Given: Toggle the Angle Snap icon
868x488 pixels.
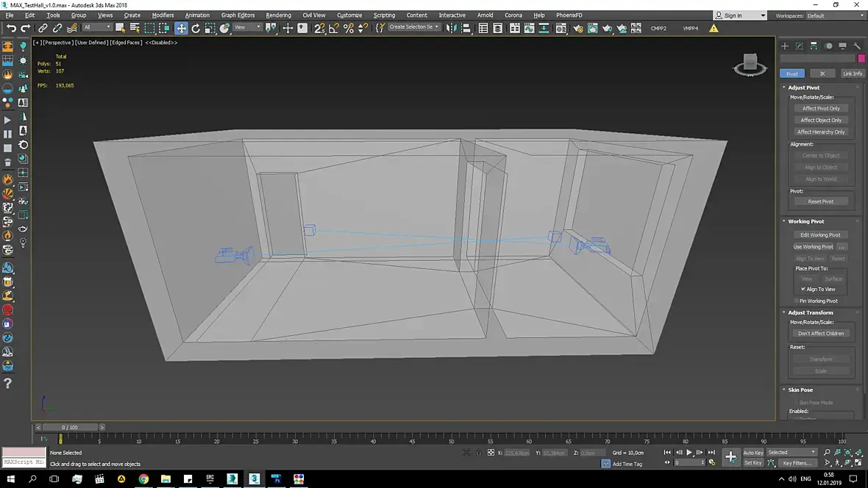Looking at the screenshot, I should pyautogui.click(x=334, y=28).
